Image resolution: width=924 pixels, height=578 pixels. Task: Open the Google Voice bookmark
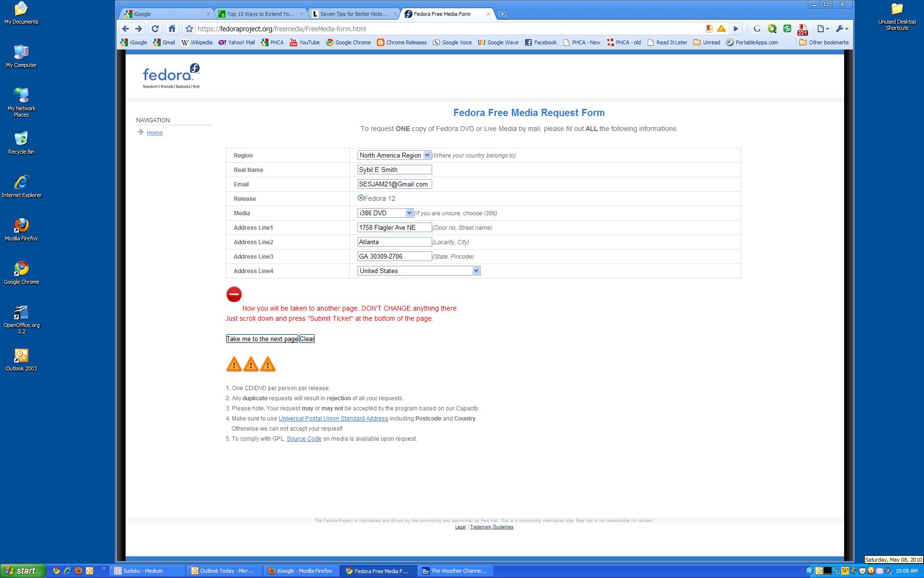point(452,42)
